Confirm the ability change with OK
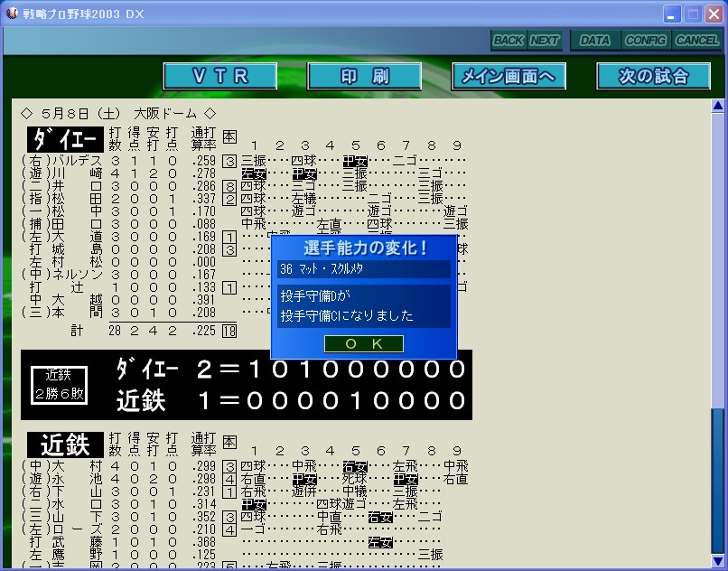The width and height of the screenshot is (728, 571). point(364,343)
